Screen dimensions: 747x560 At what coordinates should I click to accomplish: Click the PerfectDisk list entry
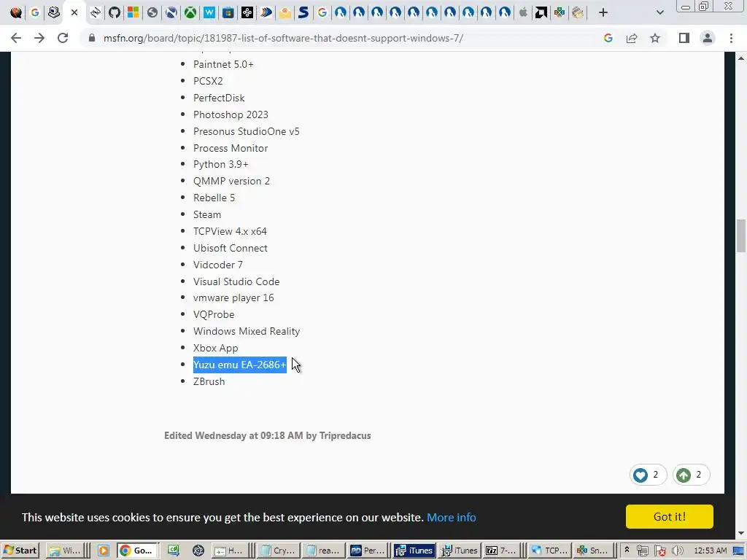219,98
